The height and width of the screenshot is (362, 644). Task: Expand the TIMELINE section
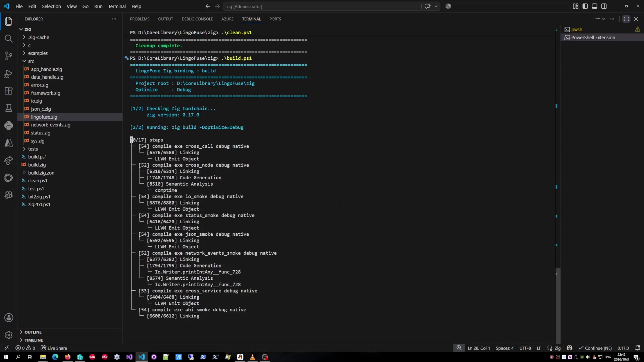point(70,340)
